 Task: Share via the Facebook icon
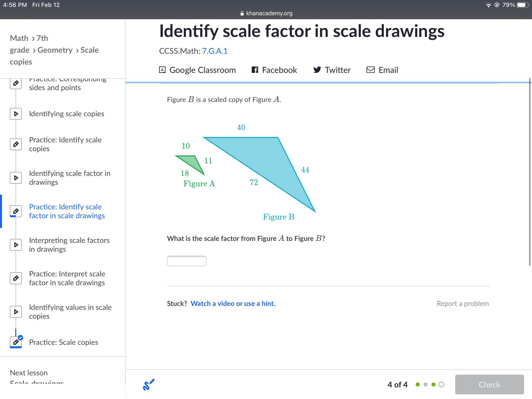(255, 70)
